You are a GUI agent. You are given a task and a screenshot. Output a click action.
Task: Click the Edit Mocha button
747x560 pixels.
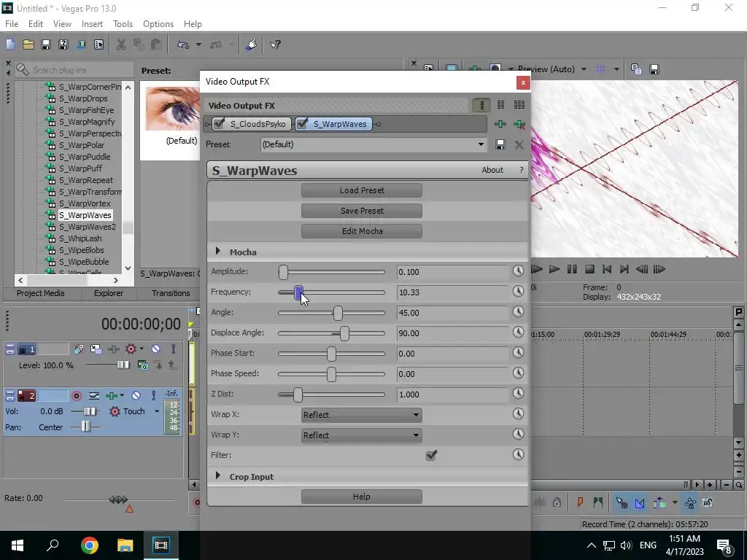tap(362, 231)
